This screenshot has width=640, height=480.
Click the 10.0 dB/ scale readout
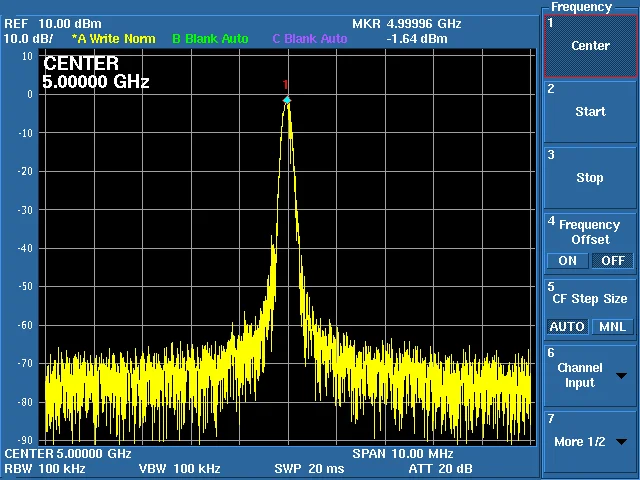coord(29,39)
